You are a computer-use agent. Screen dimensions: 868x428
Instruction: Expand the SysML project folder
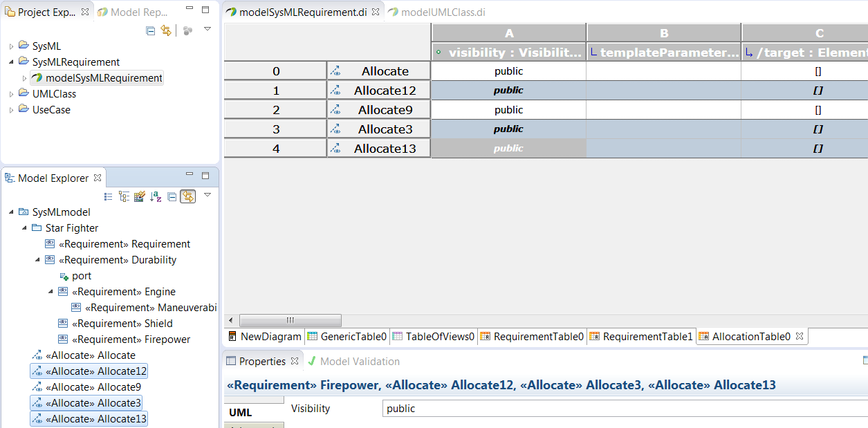pyautogui.click(x=11, y=46)
